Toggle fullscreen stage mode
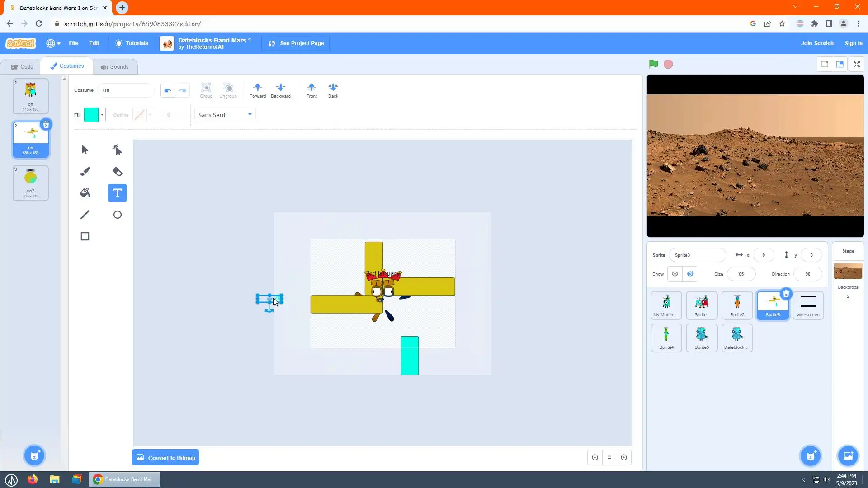Image resolution: width=868 pixels, height=488 pixels. point(857,64)
